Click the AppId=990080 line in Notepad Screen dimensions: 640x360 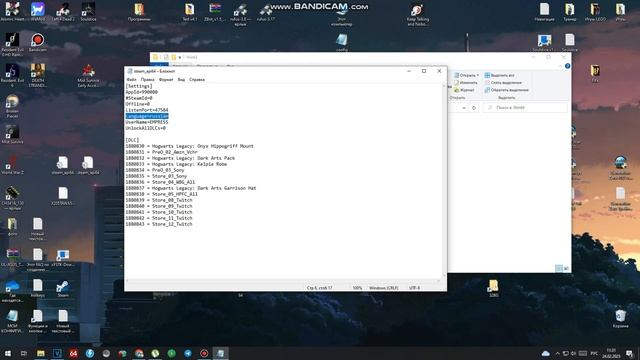pos(142,92)
